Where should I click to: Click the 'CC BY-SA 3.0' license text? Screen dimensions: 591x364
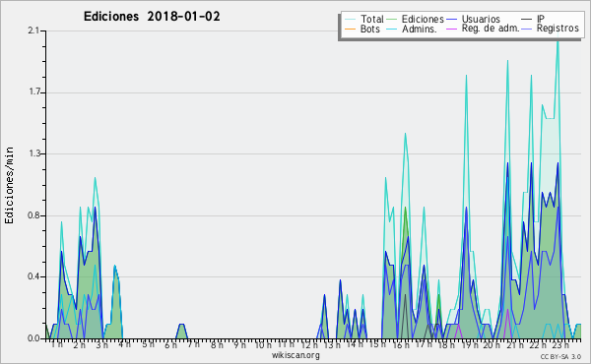[x=560, y=356]
